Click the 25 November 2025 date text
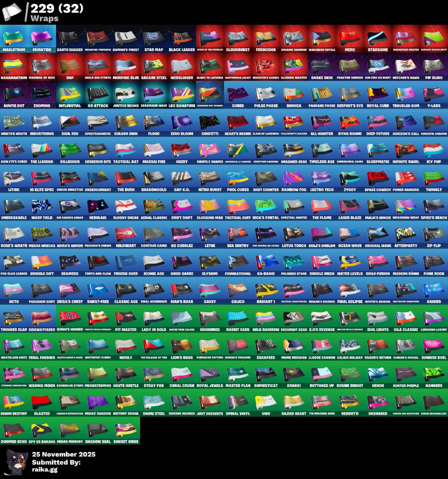448x479 pixels. click(x=64, y=454)
